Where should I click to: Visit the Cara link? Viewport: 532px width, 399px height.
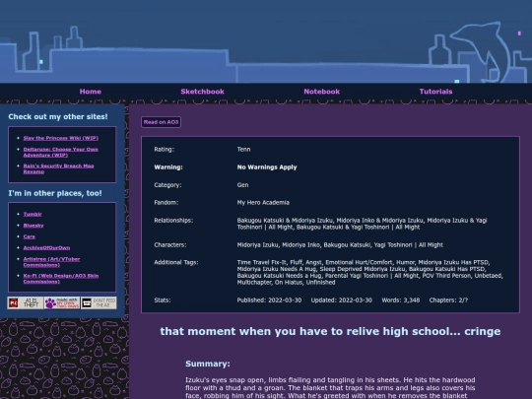pyautogui.click(x=30, y=236)
